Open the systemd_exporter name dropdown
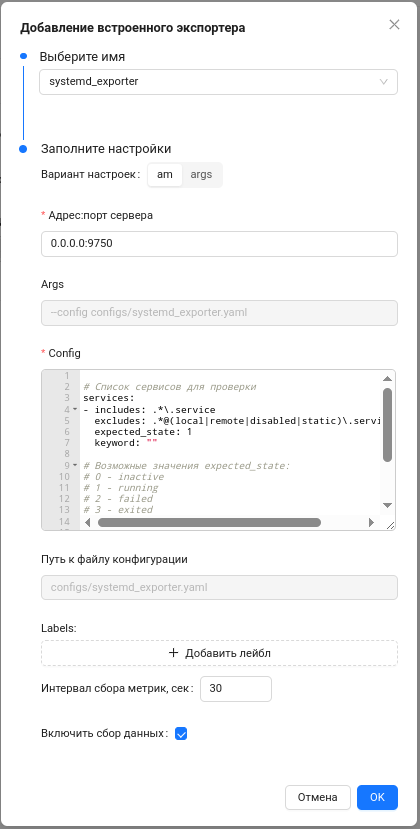 tap(218, 82)
